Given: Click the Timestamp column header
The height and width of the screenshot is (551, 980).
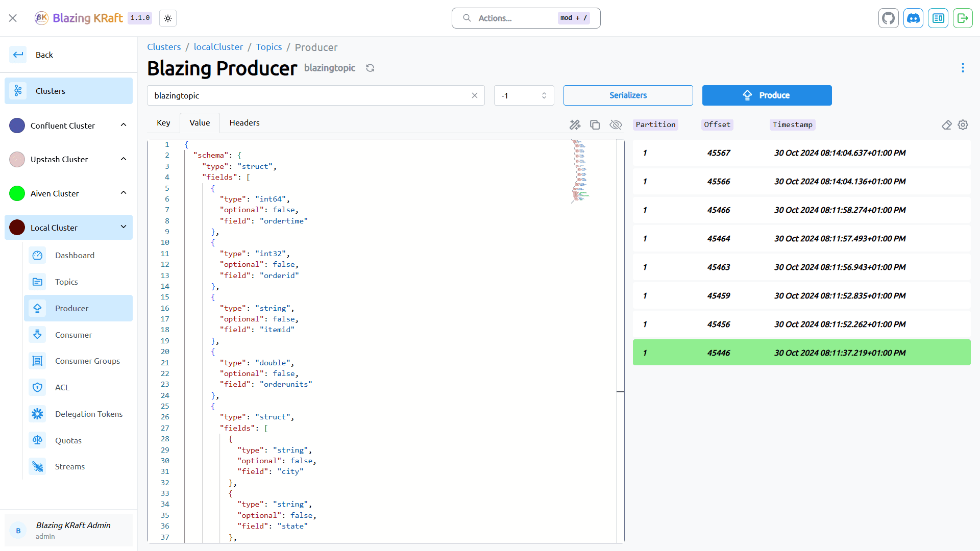Looking at the screenshot, I should [x=792, y=125].
